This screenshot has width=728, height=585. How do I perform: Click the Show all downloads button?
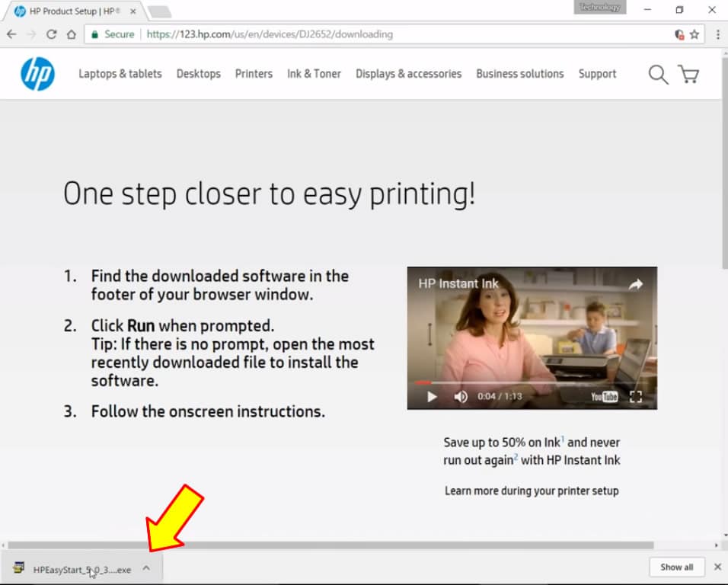(676, 567)
